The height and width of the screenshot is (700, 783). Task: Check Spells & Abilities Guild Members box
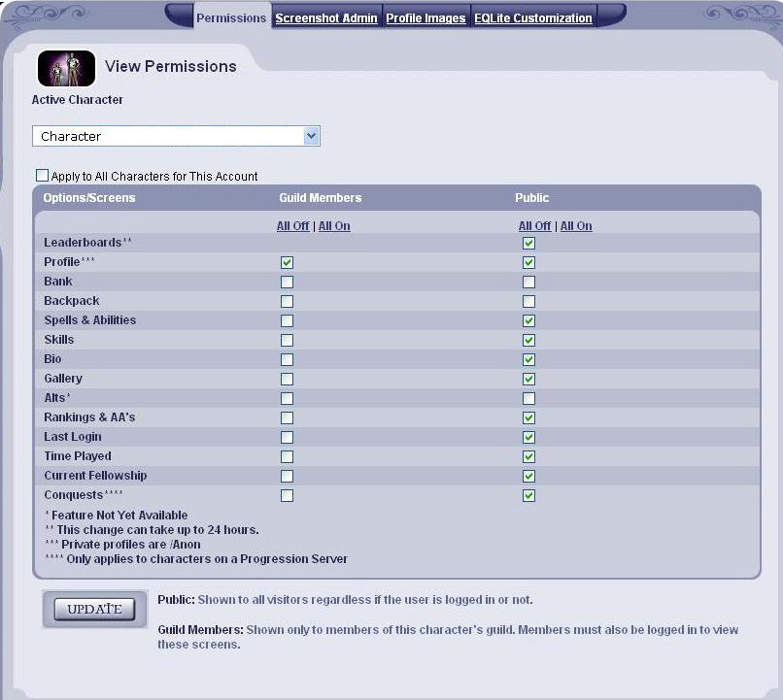(x=288, y=320)
